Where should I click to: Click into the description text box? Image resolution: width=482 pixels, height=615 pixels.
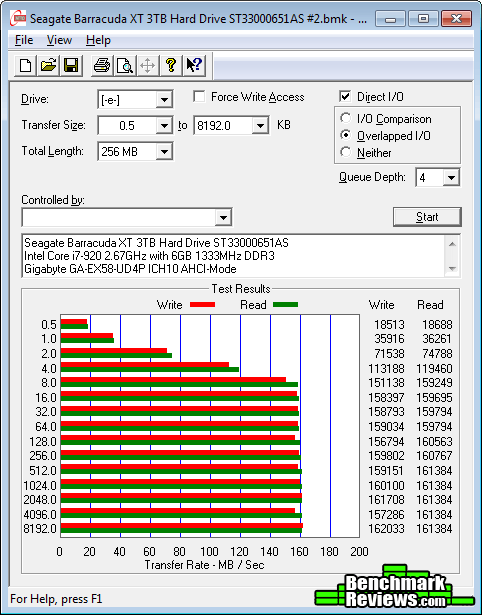[x=234, y=256]
